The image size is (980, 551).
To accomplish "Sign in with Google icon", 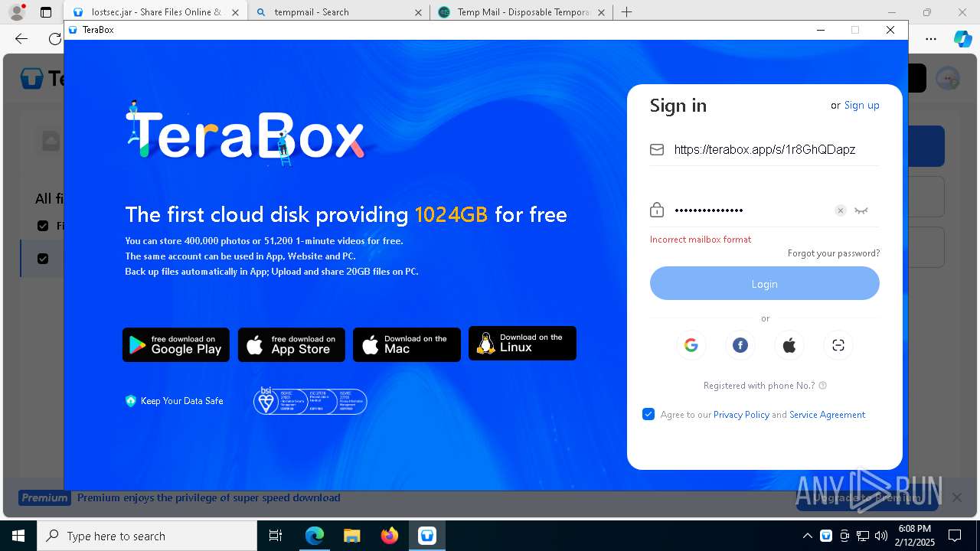I will (x=691, y=345).
